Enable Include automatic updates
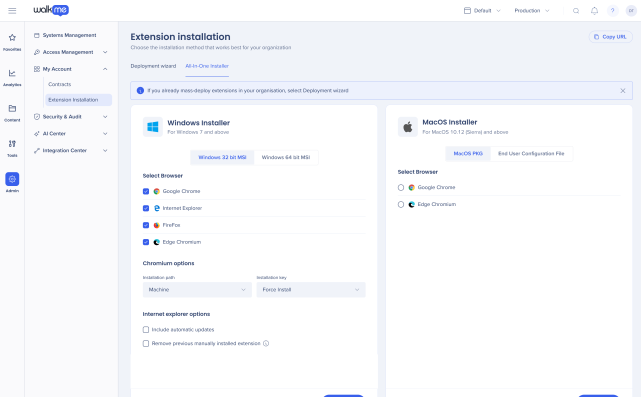 point(146,330)
